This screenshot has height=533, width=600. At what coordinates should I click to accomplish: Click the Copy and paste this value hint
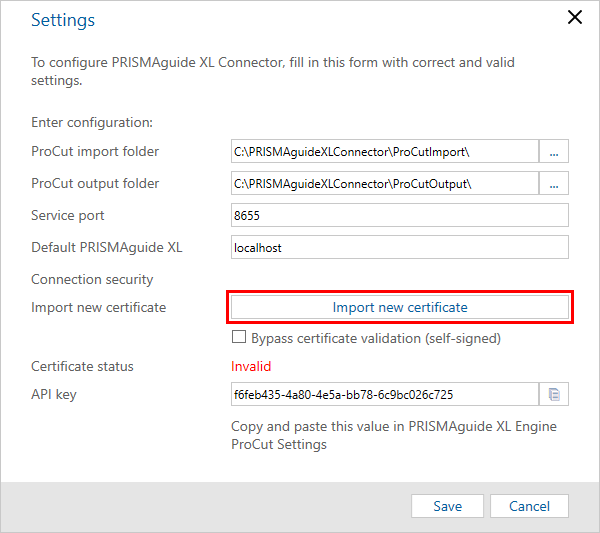pyautogui.click(x=394, y=435)
